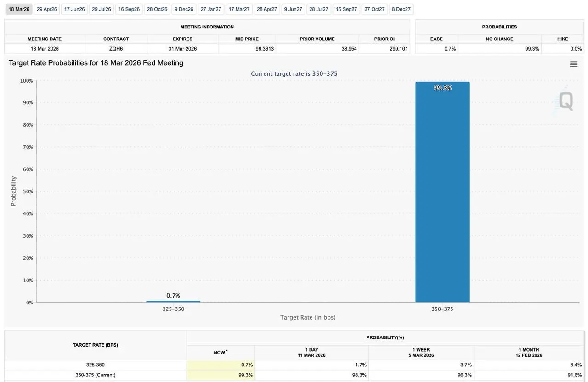Click the NOW column header
Screen dimensions: 588x382
click(220, 353)
